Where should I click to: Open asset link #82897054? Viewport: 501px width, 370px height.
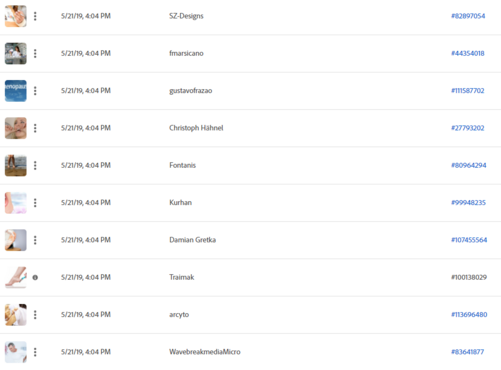click(468, 16)
